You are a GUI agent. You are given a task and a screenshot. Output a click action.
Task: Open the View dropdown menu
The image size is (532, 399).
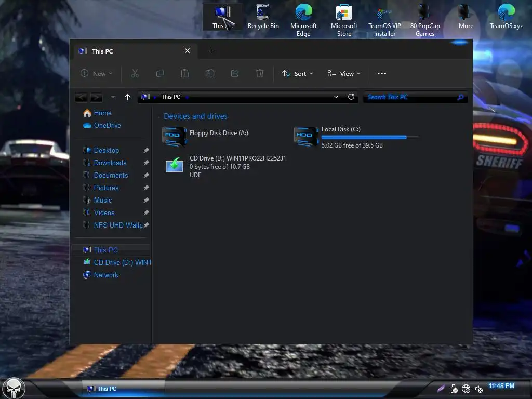pyautogui.click(x=344, y=73)
